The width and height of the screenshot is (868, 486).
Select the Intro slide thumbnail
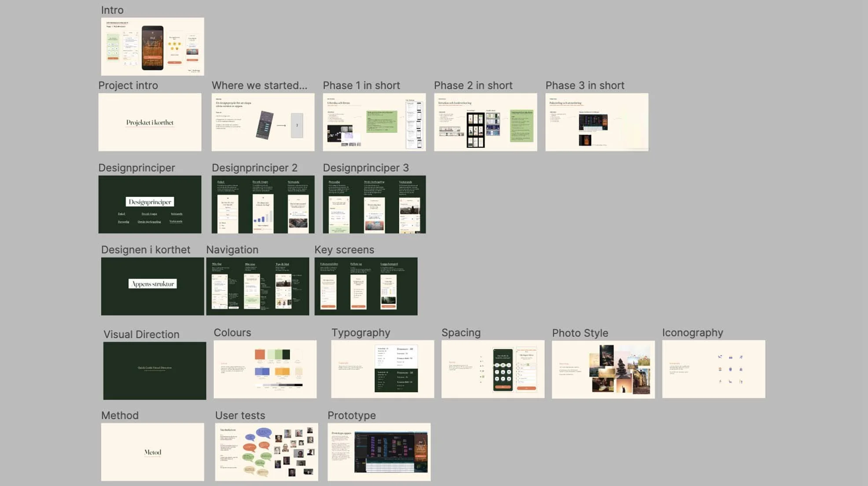152,46
